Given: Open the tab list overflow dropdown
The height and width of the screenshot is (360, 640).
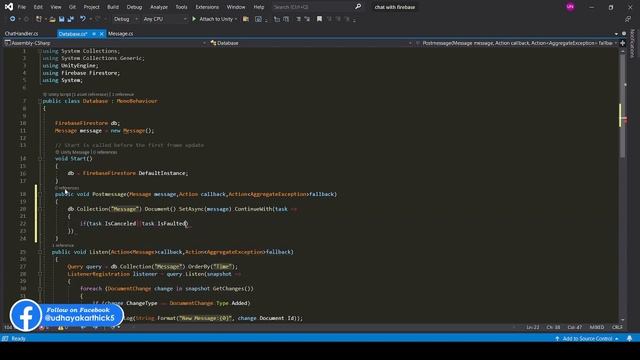Looking at the screenshot, I should click(x=616, y=34).
